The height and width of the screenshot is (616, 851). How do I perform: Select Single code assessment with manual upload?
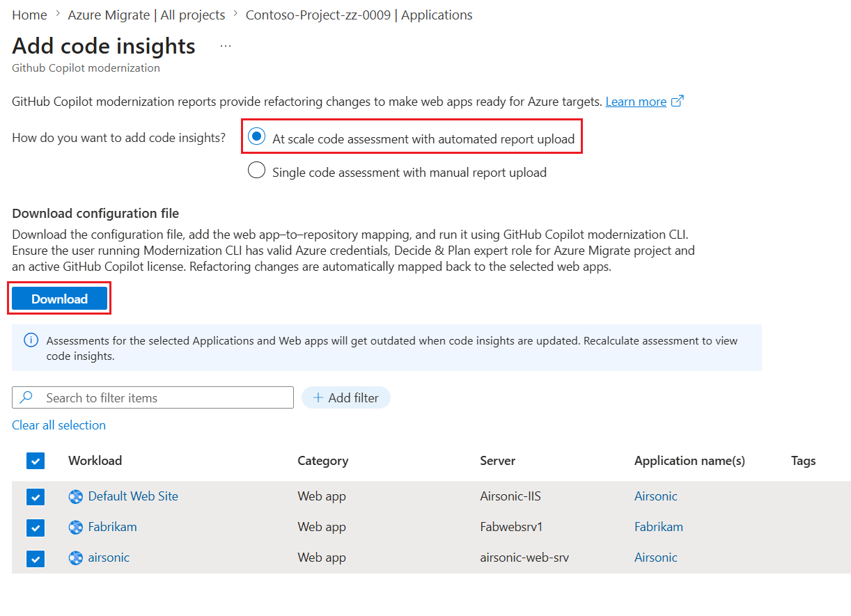(x=257, y=171)
